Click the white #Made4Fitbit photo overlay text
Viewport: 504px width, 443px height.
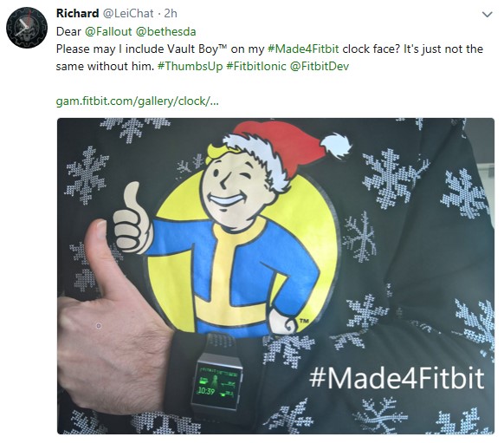pos(397,379)
